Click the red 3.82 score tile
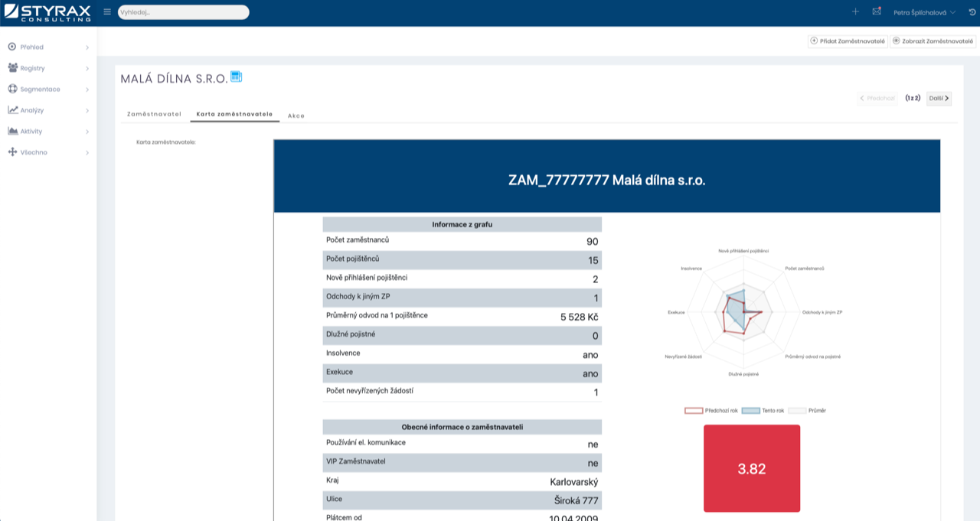The height and width of the screenshot is (521, 980). click(x=752, y=468)
